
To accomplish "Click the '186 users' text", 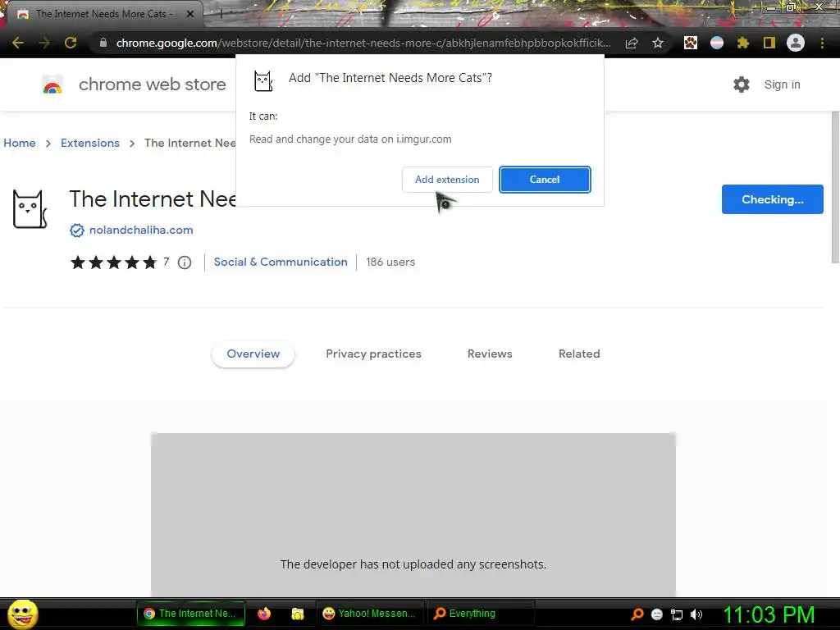I will pos(390,262).
